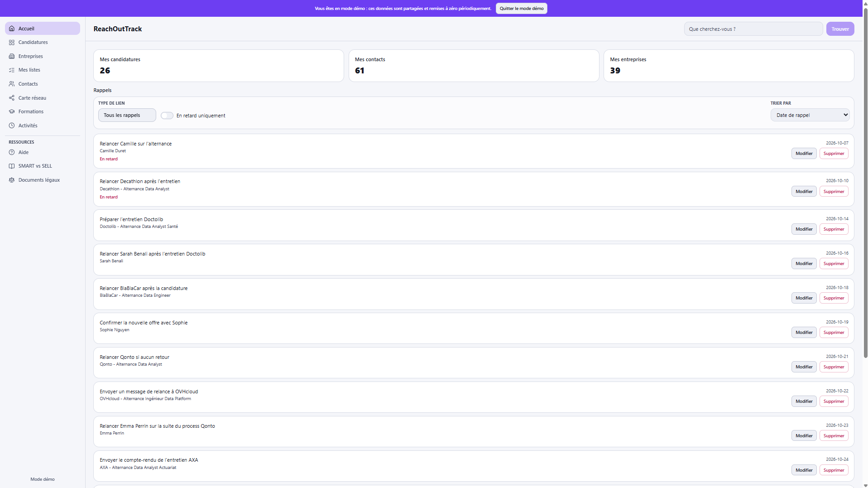Focus the Que cherchez-vous search field
This screenshot has height=488, width=868.
tap(753, 29)
